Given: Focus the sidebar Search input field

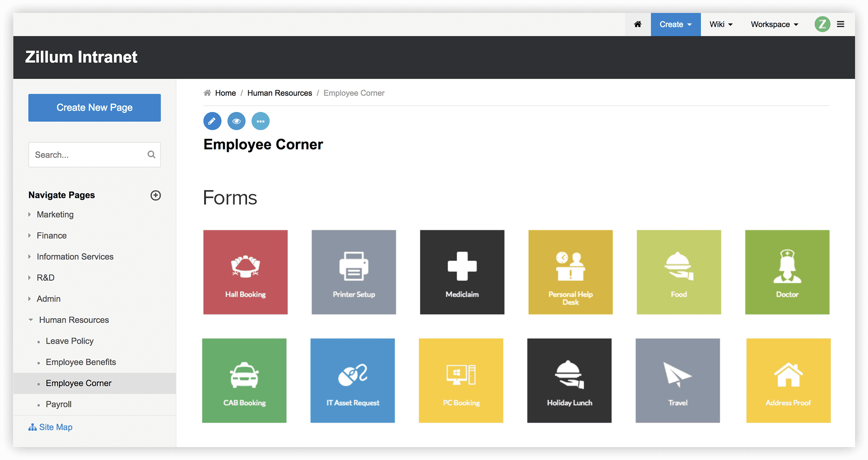Looking at the screenshot, I should (86, 155).
